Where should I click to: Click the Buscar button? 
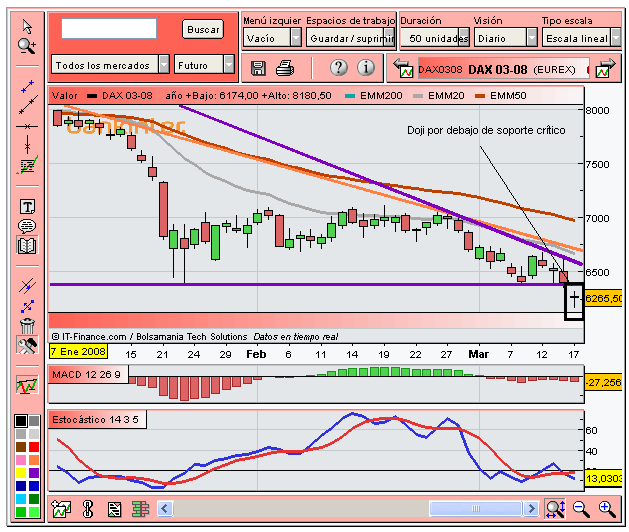[203, 29]
